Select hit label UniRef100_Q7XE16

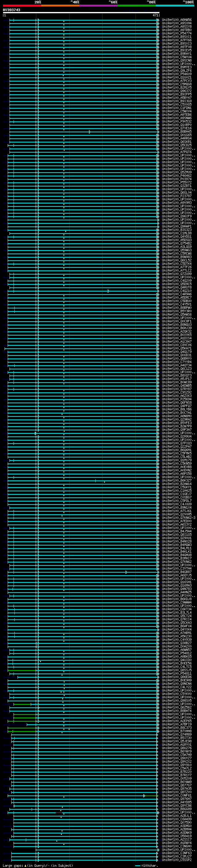[x=177, y=128]
